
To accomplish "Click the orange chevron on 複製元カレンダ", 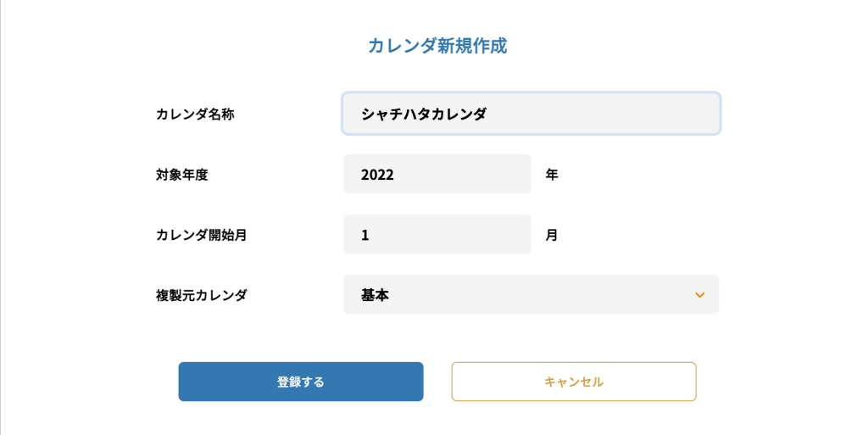I will tap(699, 295).
